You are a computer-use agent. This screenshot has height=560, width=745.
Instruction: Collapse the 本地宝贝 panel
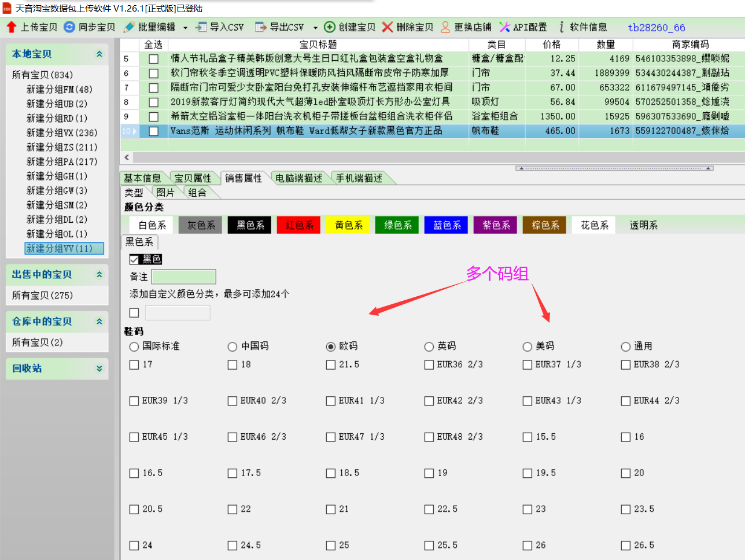99,54
